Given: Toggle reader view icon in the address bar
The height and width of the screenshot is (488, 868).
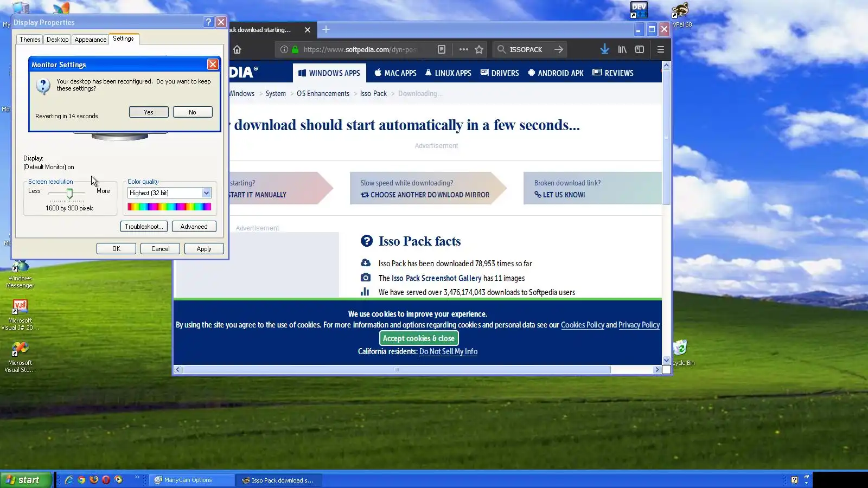Looking at the screenshot, I should [x=442, y=49].
